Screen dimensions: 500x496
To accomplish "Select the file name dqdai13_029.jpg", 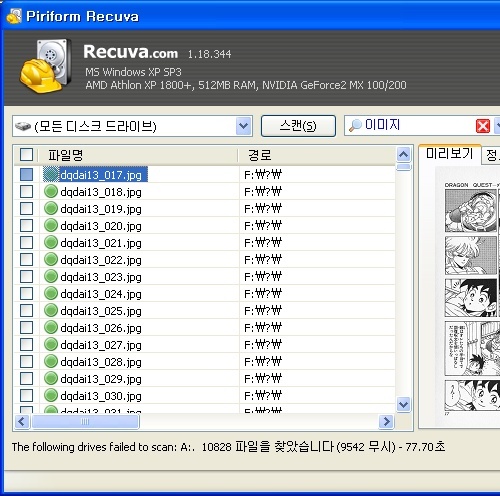I will pos(101,379).
